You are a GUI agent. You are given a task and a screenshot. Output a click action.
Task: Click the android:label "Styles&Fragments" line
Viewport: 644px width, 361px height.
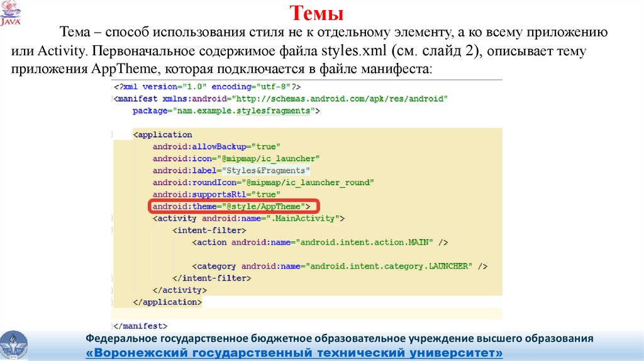(x=231, y=170)
